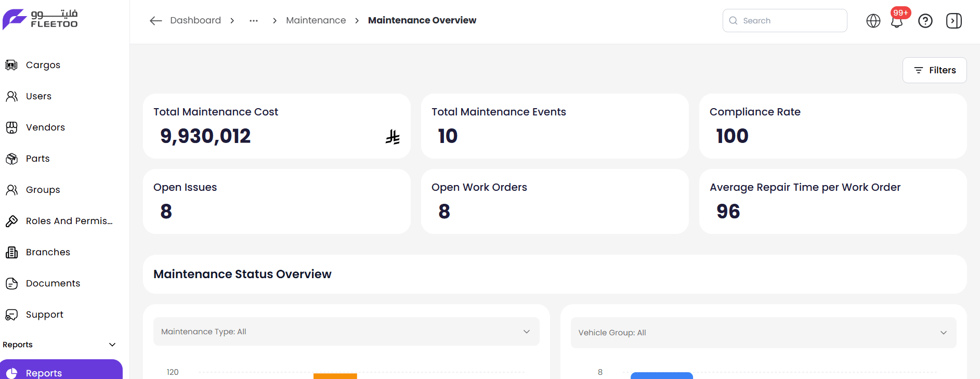The width and height of the screenshot is (980, 379).
Task: Toggle the side panel icon
Action: coord(953,21)
